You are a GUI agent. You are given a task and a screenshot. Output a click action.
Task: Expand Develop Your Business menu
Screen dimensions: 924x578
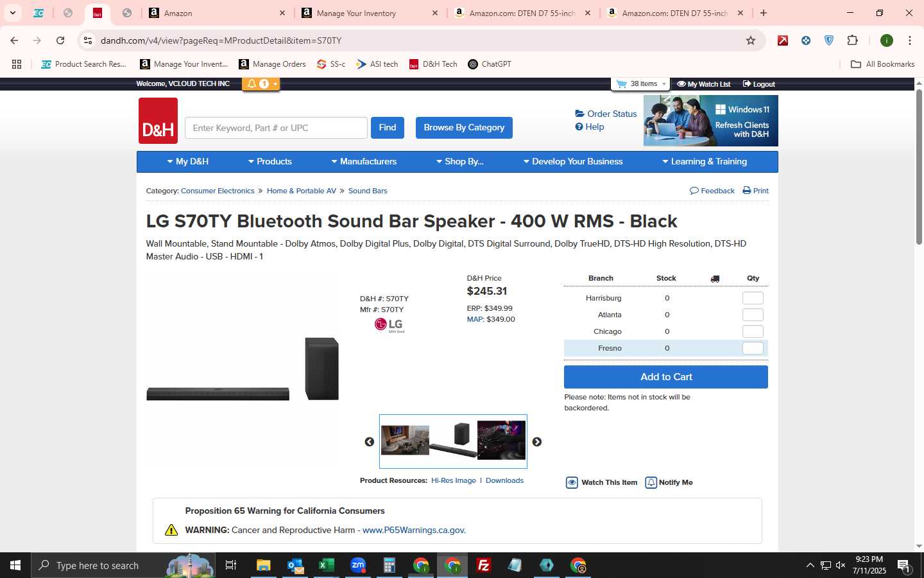pos(573,162)
